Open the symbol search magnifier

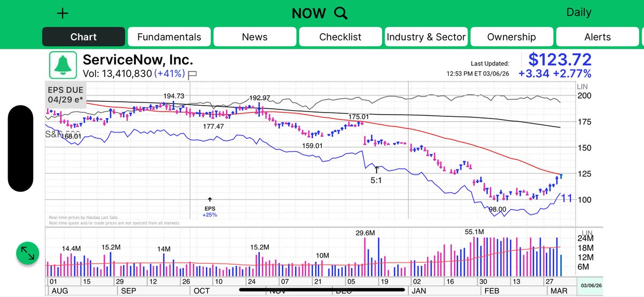341,13
